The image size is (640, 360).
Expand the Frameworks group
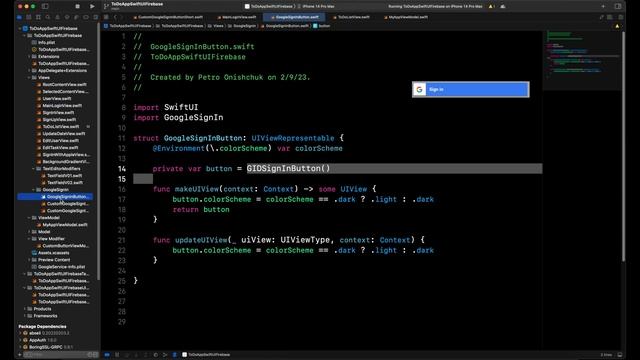coord(24,316)
